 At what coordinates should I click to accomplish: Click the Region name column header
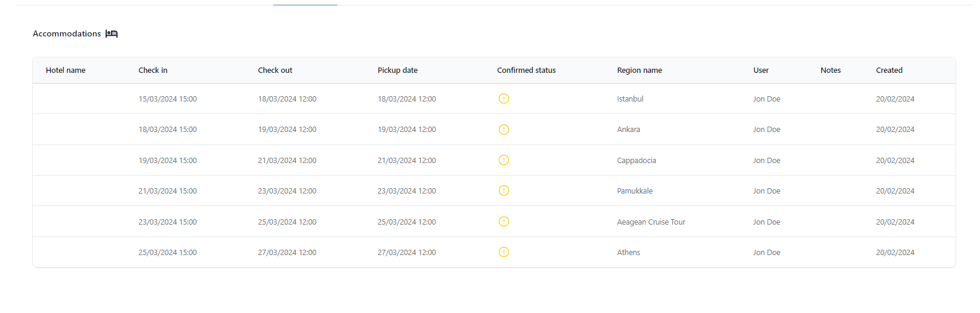pyautogui.click(x=640, y=70)
